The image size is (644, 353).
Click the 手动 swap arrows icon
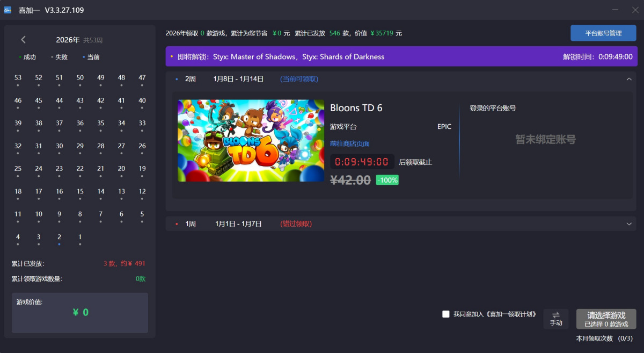point(555,315)
